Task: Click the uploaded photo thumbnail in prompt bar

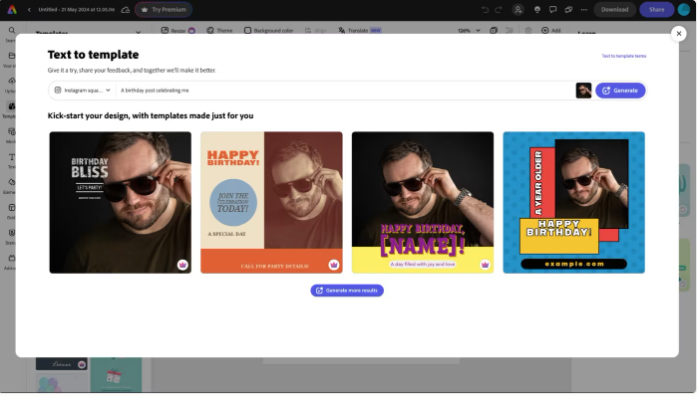Action: (x=583, y=90)
